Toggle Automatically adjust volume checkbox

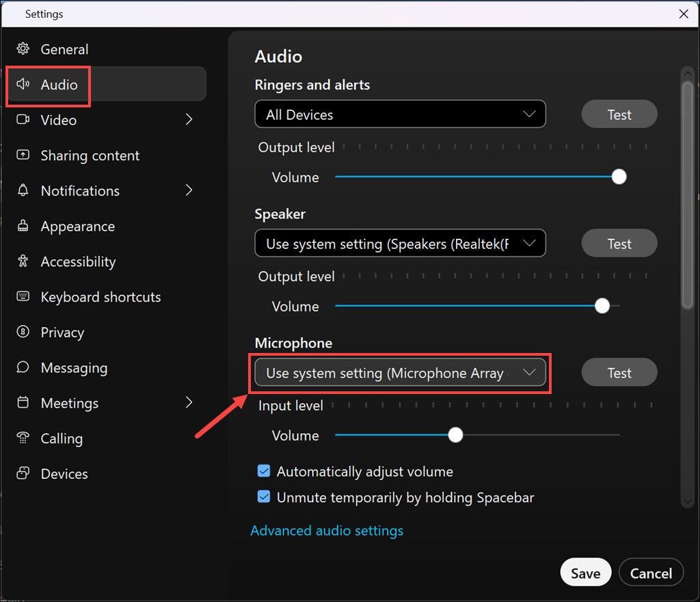264,471
